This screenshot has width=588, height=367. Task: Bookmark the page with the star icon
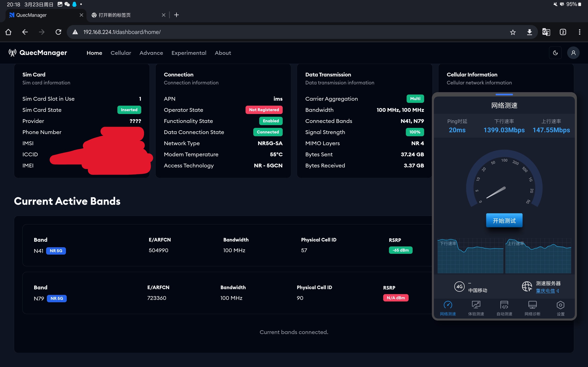pyautogui.click(x=513, y=32)
